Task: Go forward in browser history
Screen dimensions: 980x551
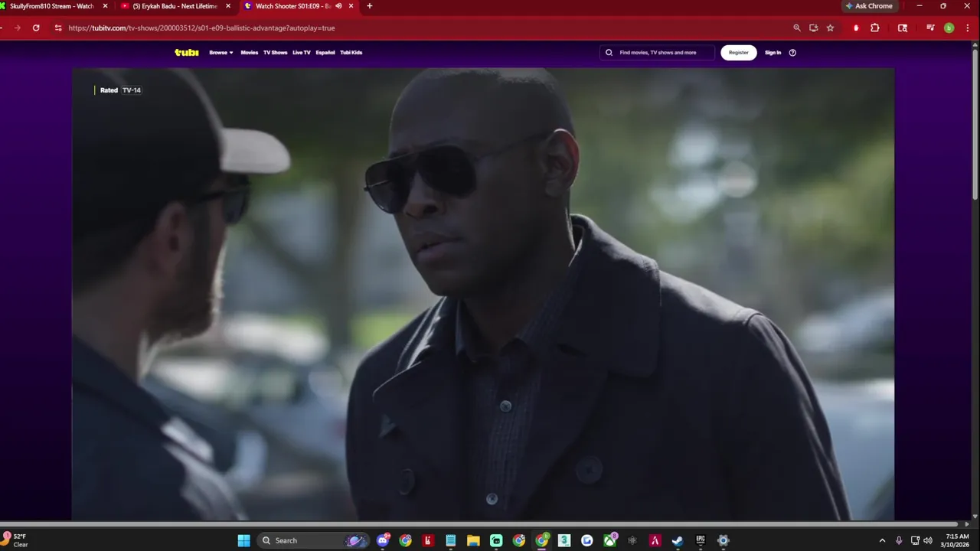Action: (17, 28)
